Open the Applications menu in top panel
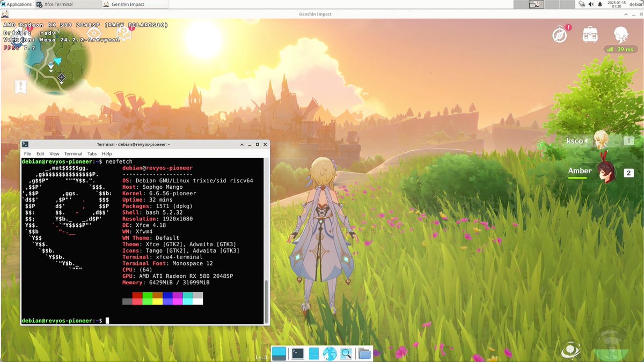Viewport: 644px width, 362px height. (x=16, y=4)
